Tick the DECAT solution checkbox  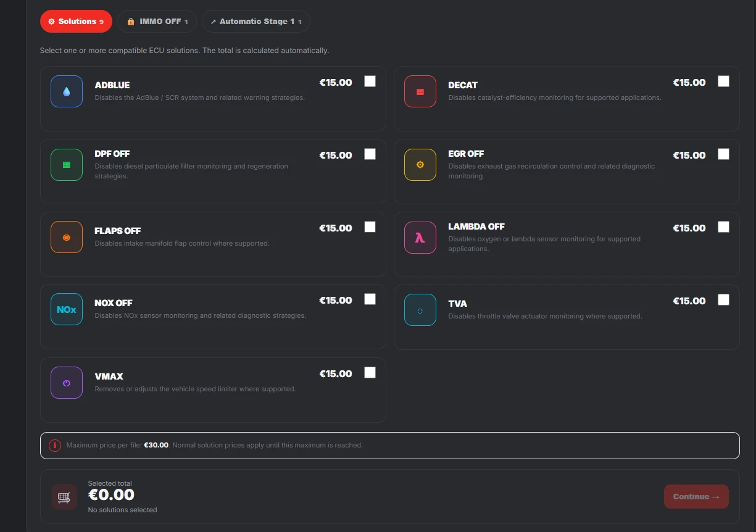(x=723, y=81)
